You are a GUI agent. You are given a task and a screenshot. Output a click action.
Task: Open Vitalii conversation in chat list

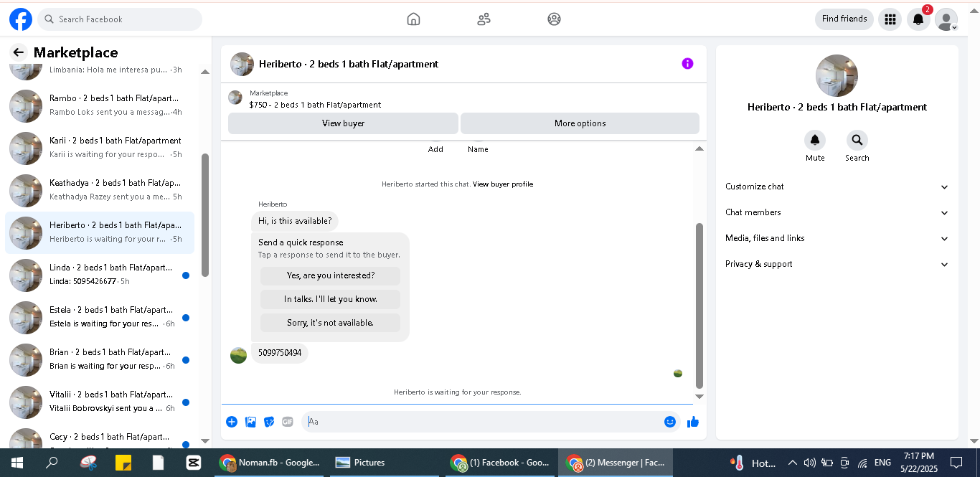point(100,402)
